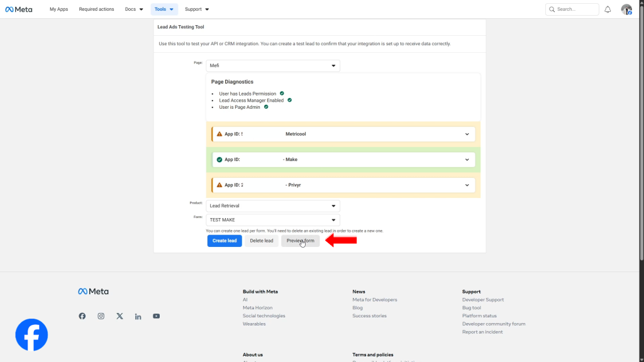
Task: Open the Page dropdown showing Mefi
Action: pos(273,65)
